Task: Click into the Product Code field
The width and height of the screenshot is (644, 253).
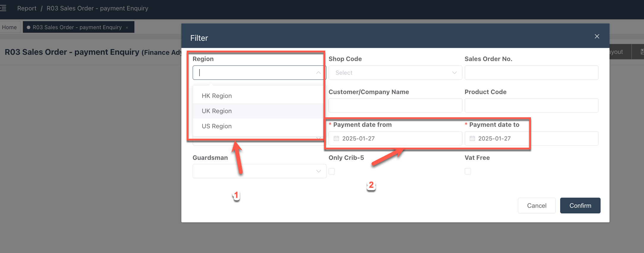Action: point(531,105)
